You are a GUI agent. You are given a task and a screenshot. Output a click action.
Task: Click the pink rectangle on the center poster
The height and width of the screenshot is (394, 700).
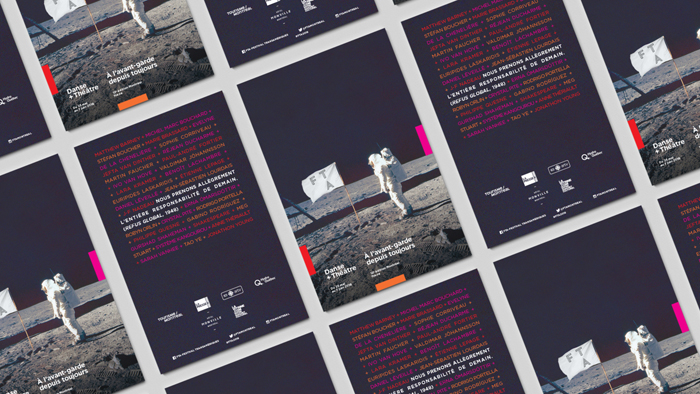pyautogui.click(x=424, y=140)
